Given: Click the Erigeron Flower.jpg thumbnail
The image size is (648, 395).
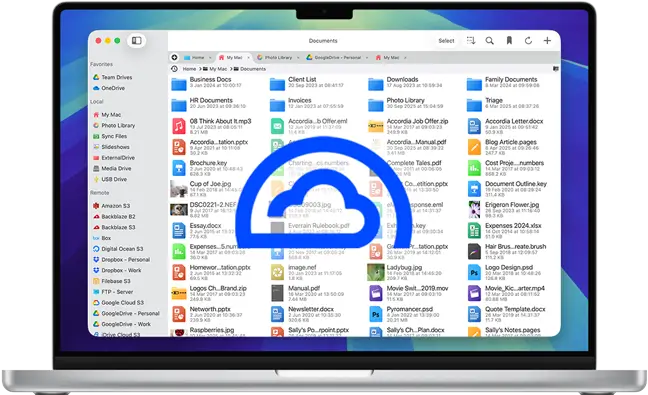Looking at the screenshot, I should (x=474, y=210).
